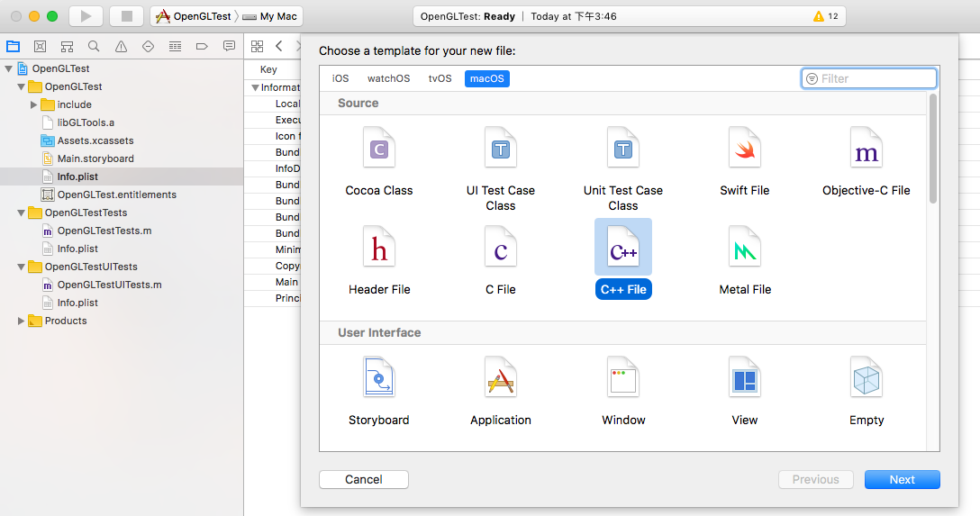Show the Project navigator
This screenshot has width=980, height=516.
point(14,46)
